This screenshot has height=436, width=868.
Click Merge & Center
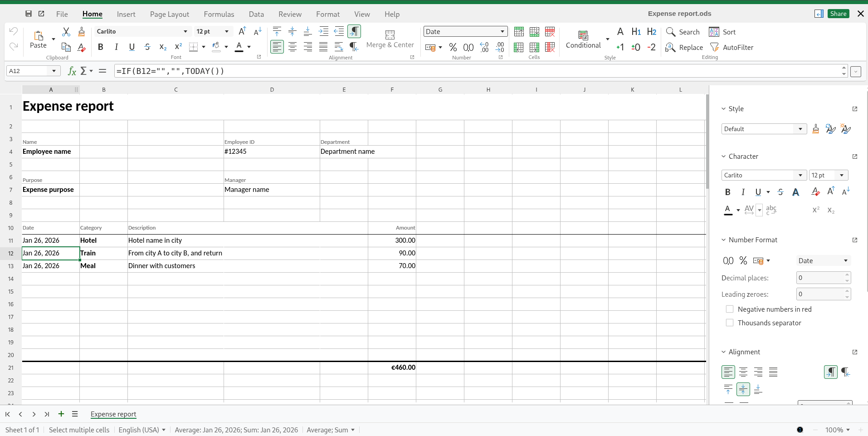390,39
